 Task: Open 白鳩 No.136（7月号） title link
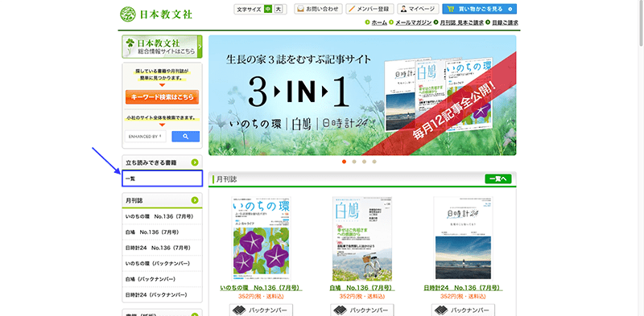tap(362, 288)
